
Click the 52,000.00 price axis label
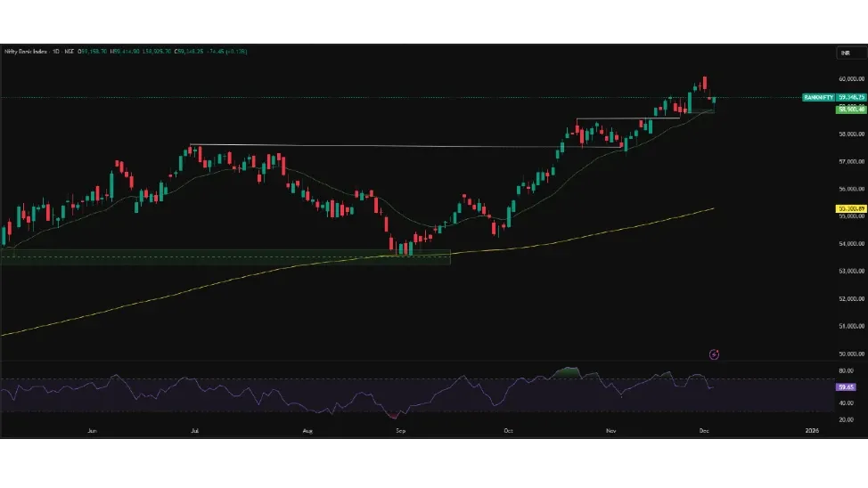pyautogui.click(x=851, y=299)
